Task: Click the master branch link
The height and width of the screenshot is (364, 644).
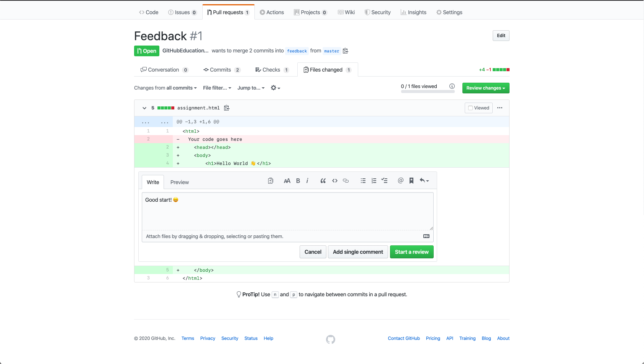Action: coord(332,51)
